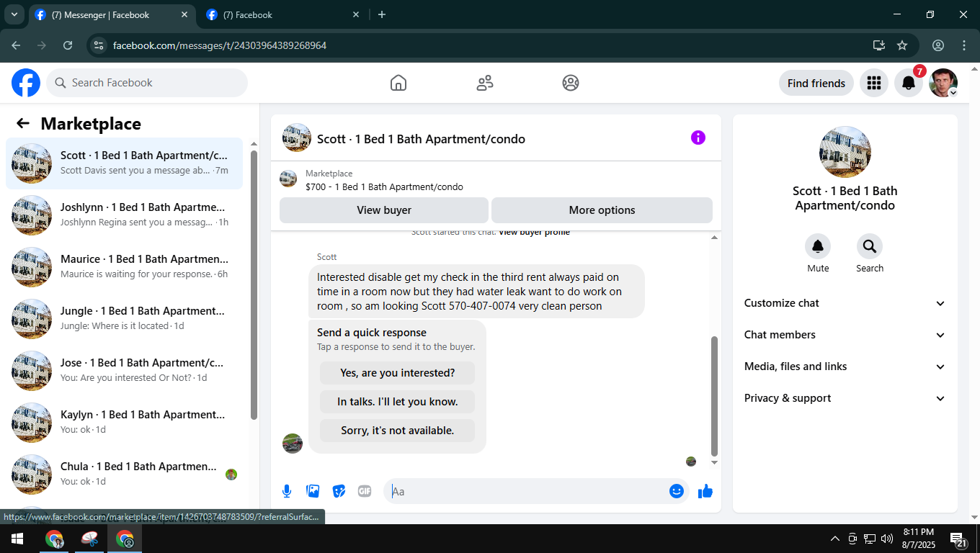This screenshot has height=553, width=980.
Task: Click the '$700 - 1 Bed 1 Bath Apartment/condo' listing text
Action: point(384,187)
